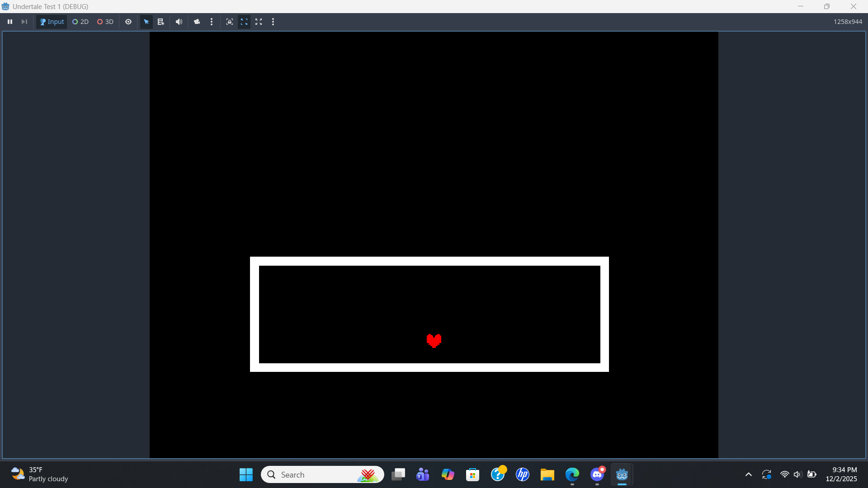The width and height of the screenshot is (868, 488).
Task: Switch to 2D selection mode
Action: pos(80,22)
